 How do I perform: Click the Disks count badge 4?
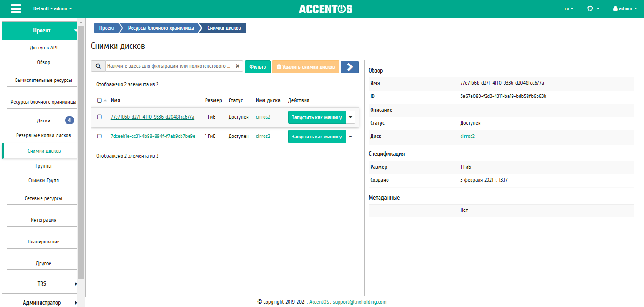click(x=69, y=121)
